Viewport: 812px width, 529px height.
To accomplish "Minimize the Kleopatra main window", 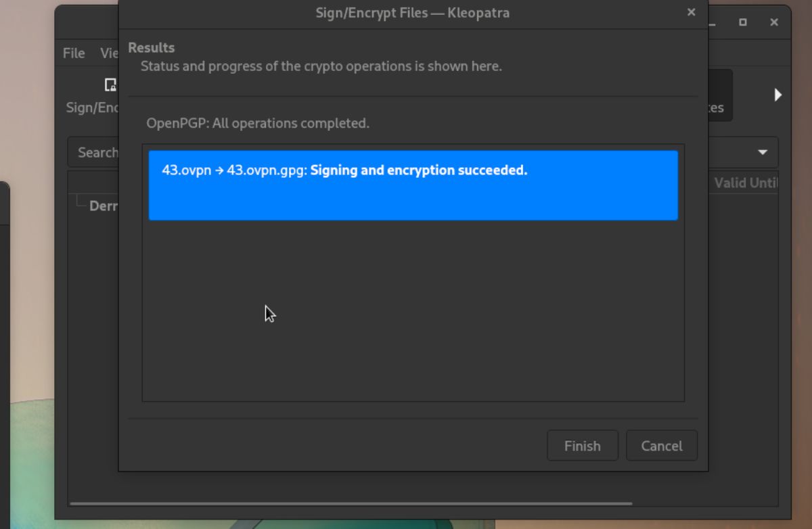I will 713,22.
